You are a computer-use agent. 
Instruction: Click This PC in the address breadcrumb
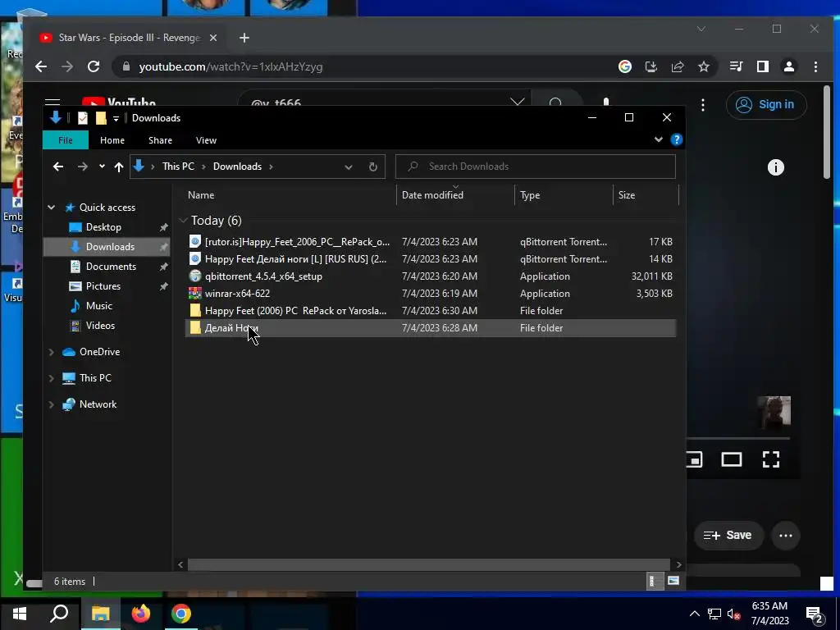coord(178,166)
